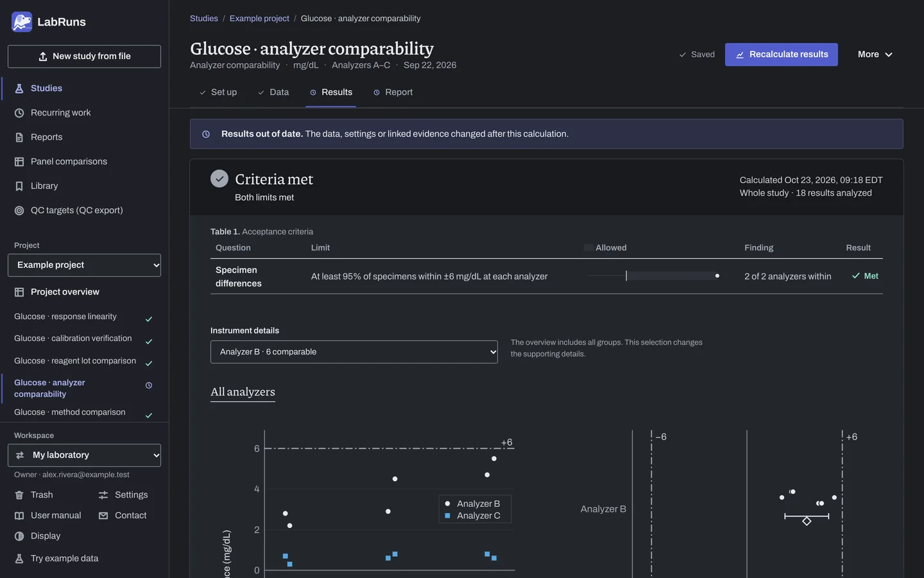Open the My laboratory workspace dropdown
The width and height of the screenshot is (924, 578).
[84, 455]
